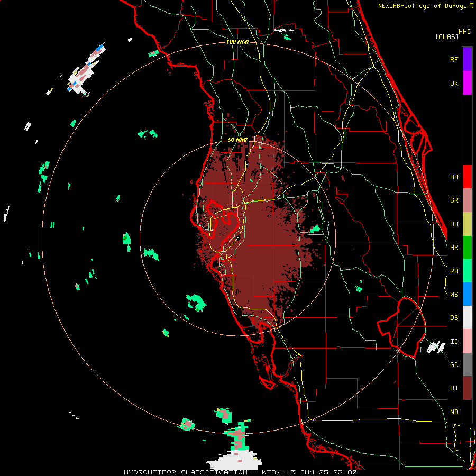Click the BI dark red legend swatch
Image resolution: width=476 pixels, height=476 pixels.
pos(467,388)
